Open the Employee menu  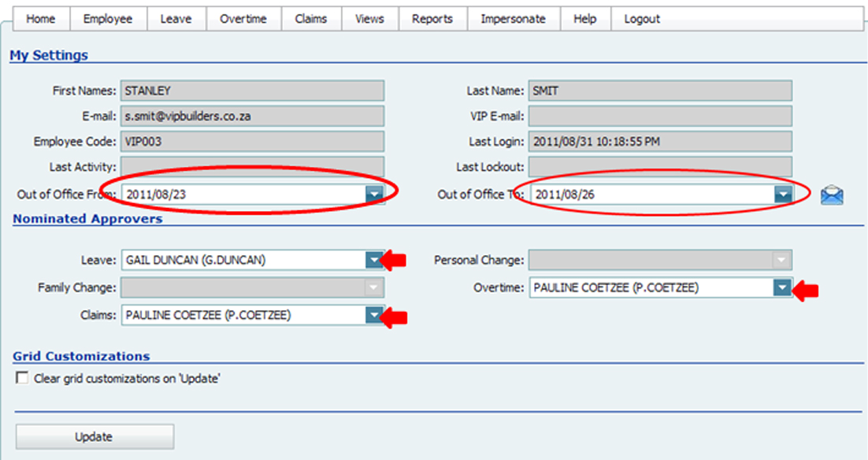108,19
